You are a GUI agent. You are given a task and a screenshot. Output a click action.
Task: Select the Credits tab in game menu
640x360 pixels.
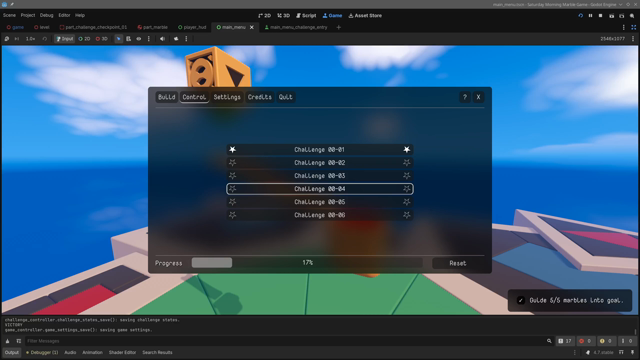pyautogui.click(x=260, y=97)
